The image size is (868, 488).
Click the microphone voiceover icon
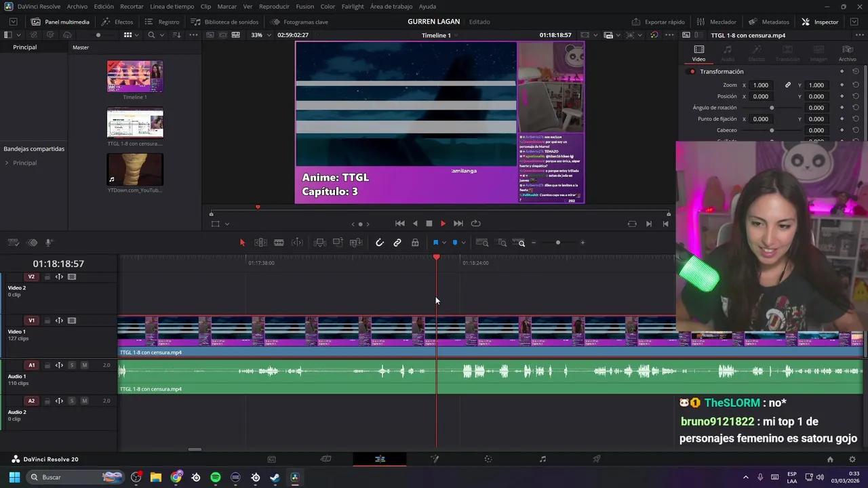pos(49,243)
